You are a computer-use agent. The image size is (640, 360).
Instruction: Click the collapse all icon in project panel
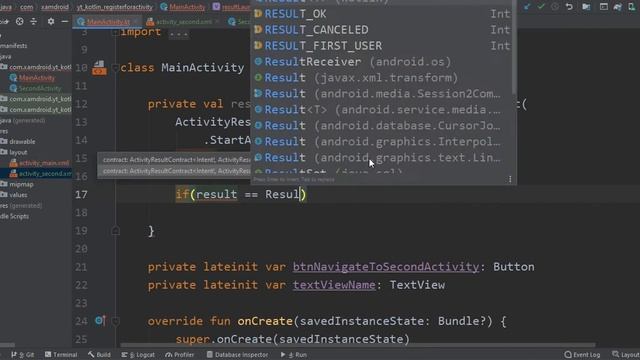point(33,21)
